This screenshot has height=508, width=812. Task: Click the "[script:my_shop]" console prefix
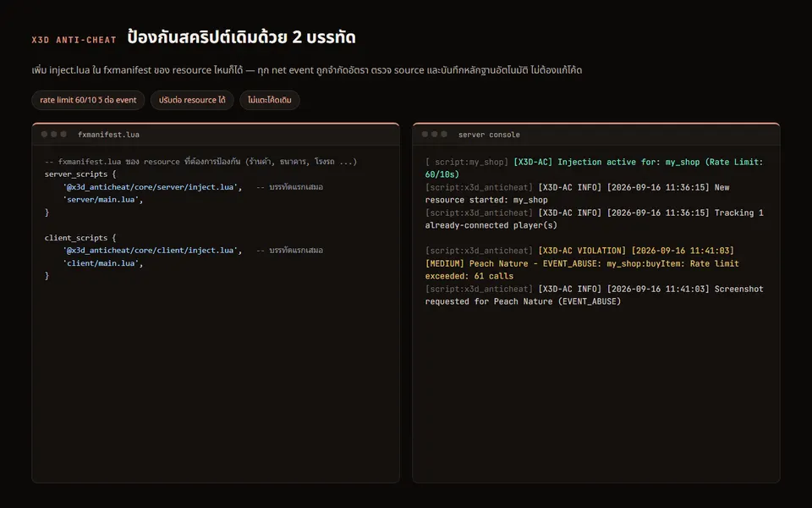[x=467, y=163]
